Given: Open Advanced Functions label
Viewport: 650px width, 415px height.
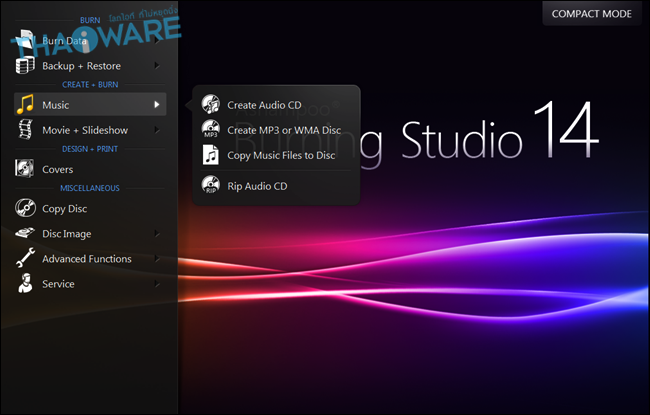Looking at the screenshot, I should click(x=87, y=259).
